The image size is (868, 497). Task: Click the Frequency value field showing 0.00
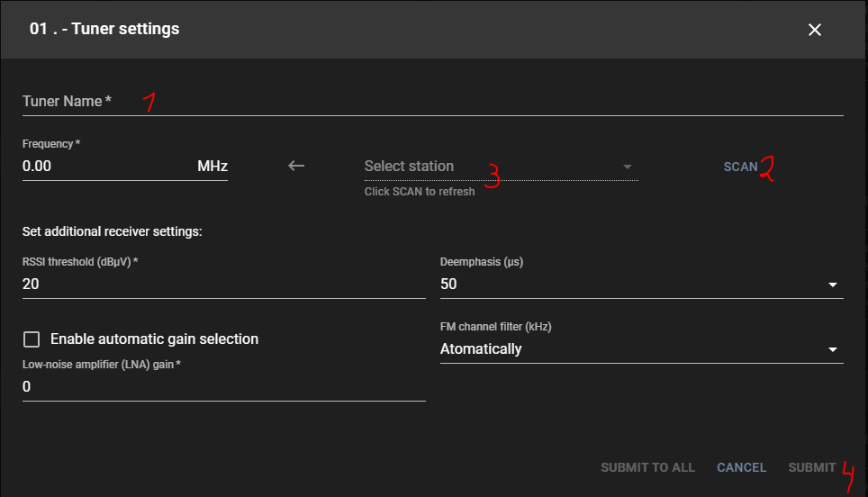104,167
